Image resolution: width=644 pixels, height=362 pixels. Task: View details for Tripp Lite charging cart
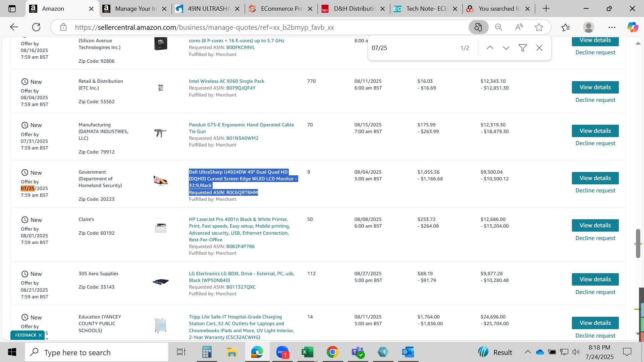tap(595, 323)
